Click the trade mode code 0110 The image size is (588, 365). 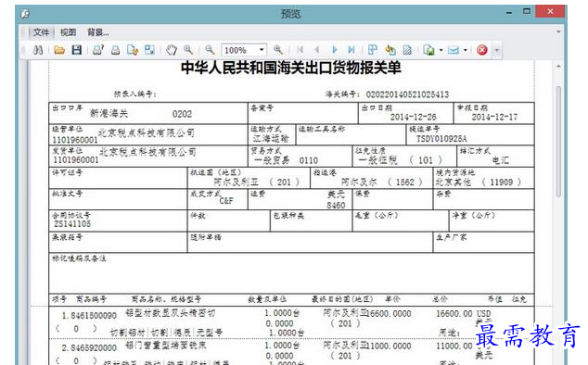click(x=309, y=161)
